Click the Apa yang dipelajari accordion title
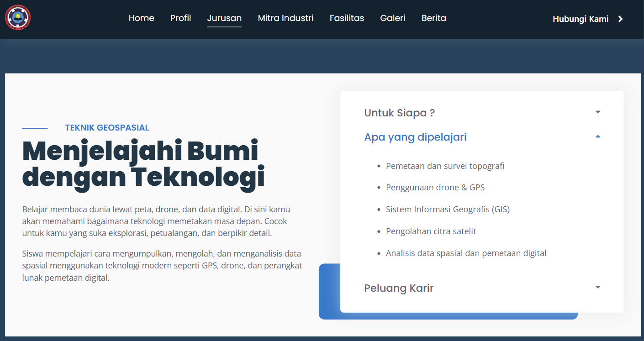 pyautogui.click(x=415, y=137)
